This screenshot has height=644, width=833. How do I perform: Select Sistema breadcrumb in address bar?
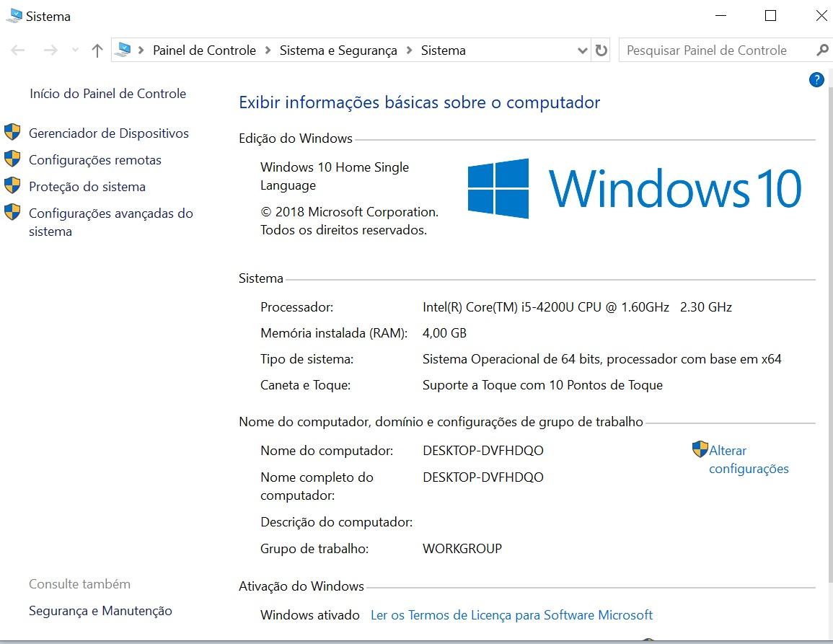click(x=443, y=50)
